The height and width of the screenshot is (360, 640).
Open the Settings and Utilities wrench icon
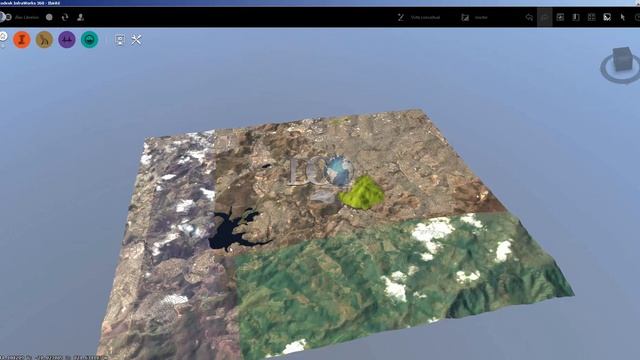(136, 40)
